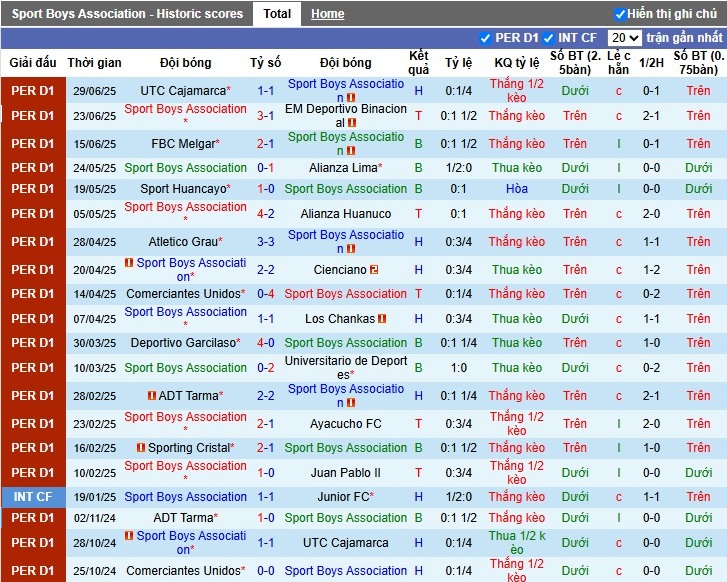
Task: Open Comerciantes Unidos link dated 14/04/25
Action: click(x=184, y=294)
